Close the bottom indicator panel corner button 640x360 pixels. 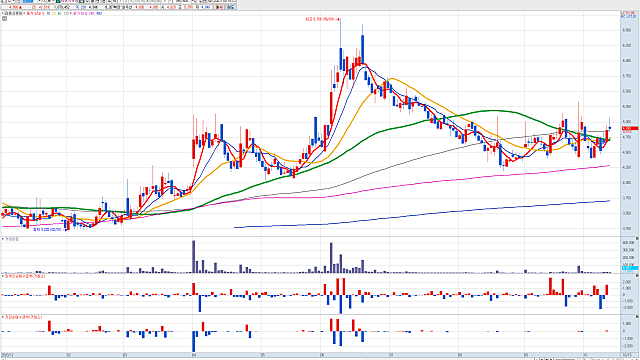pyautogui.click(x=637, y=316)
